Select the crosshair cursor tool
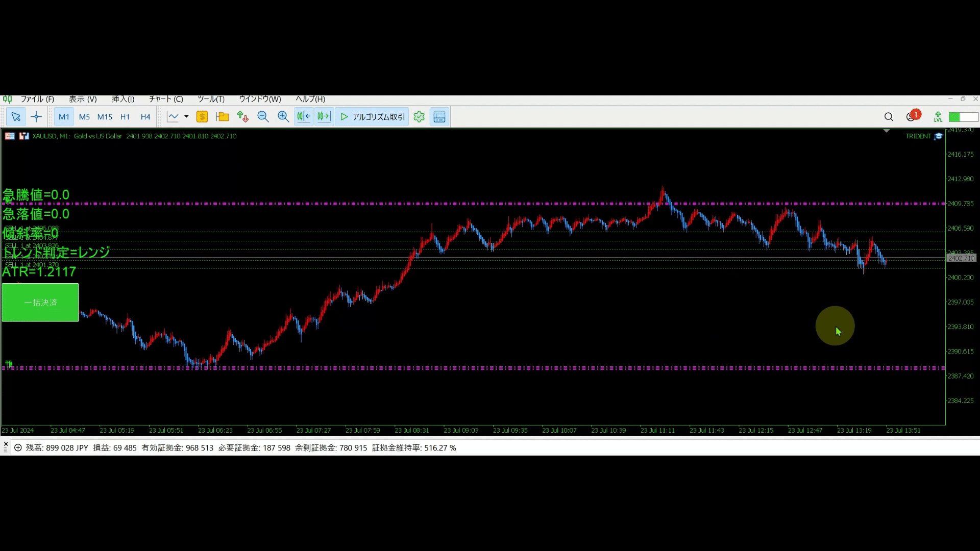The height and width of the screenshot is (551, 980). (x=36, y=117)
